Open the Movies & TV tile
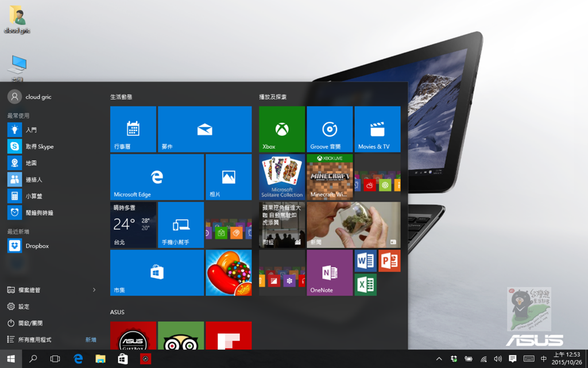This screenshot has width=588, height=368. tap(378, 129)
